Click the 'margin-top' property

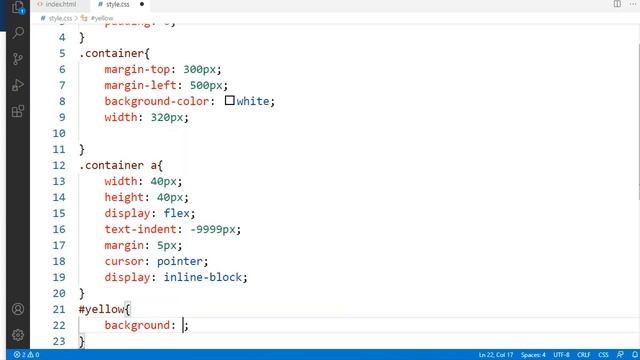137,69
